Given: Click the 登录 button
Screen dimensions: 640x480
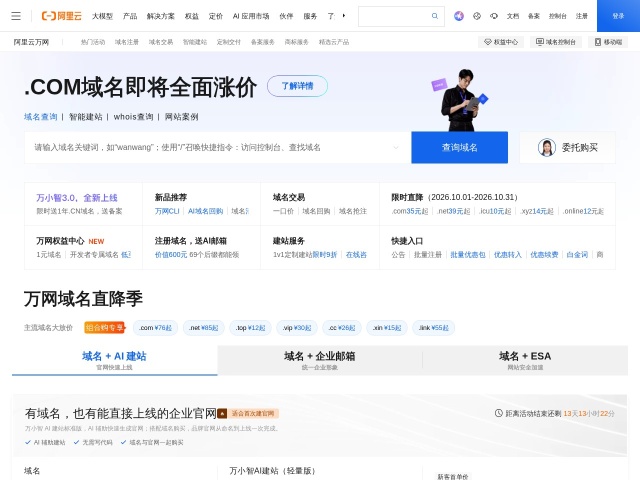Looking at the screenshot, I should [618, 16].
